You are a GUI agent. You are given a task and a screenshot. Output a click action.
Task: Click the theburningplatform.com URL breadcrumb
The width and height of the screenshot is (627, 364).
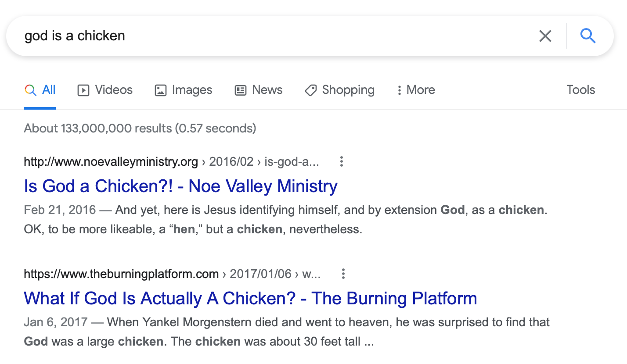(121, 274)
